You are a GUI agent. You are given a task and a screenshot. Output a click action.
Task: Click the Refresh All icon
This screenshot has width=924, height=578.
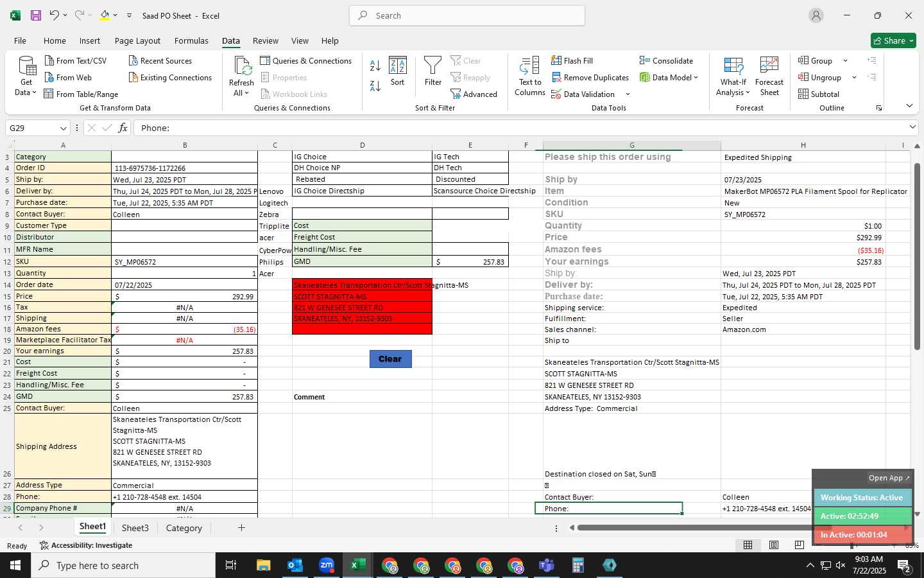[x=241, y=76]
